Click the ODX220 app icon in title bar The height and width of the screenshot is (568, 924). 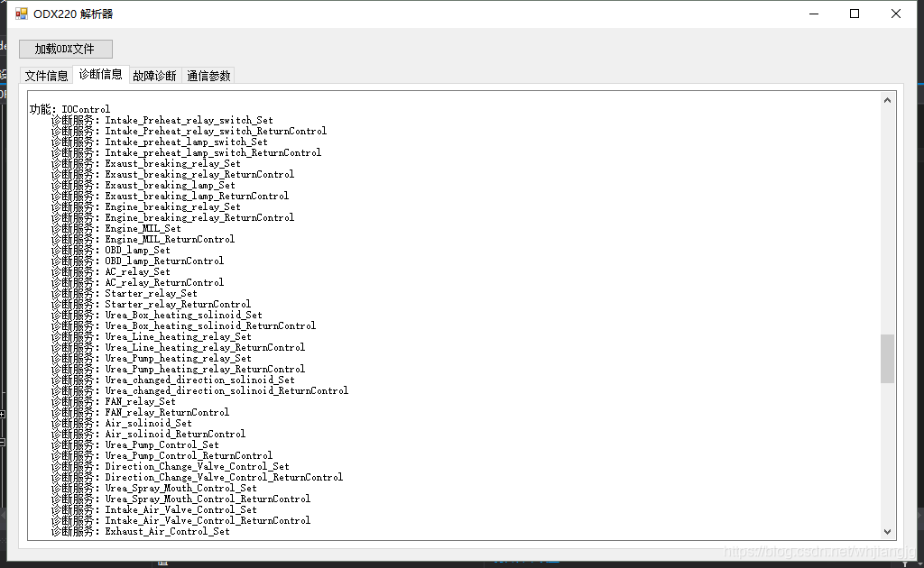pyautogui.click(x=22, y=14)
